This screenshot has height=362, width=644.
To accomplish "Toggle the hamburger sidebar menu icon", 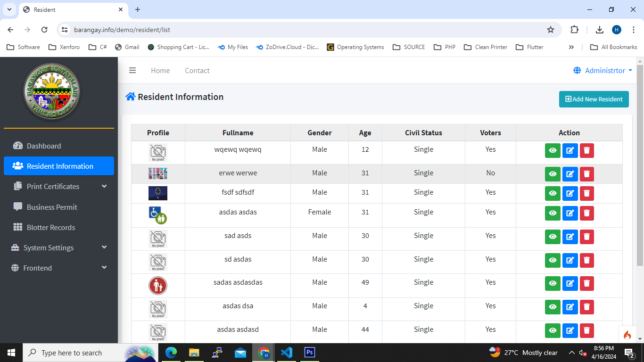I will 132,71.
